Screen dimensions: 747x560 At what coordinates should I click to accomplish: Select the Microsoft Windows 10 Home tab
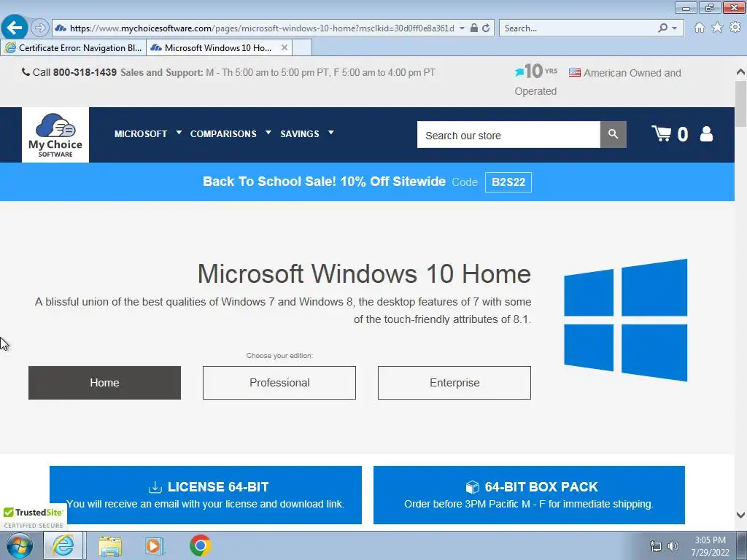(x=219, y=47)
